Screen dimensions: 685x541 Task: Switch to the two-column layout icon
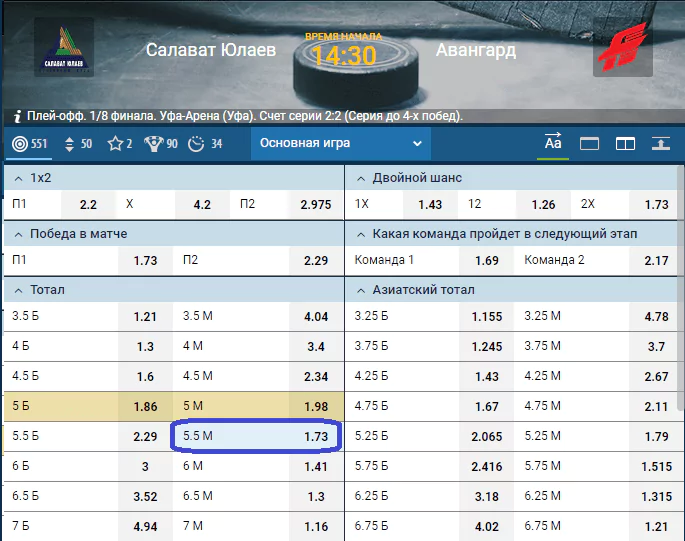(625, 144)
